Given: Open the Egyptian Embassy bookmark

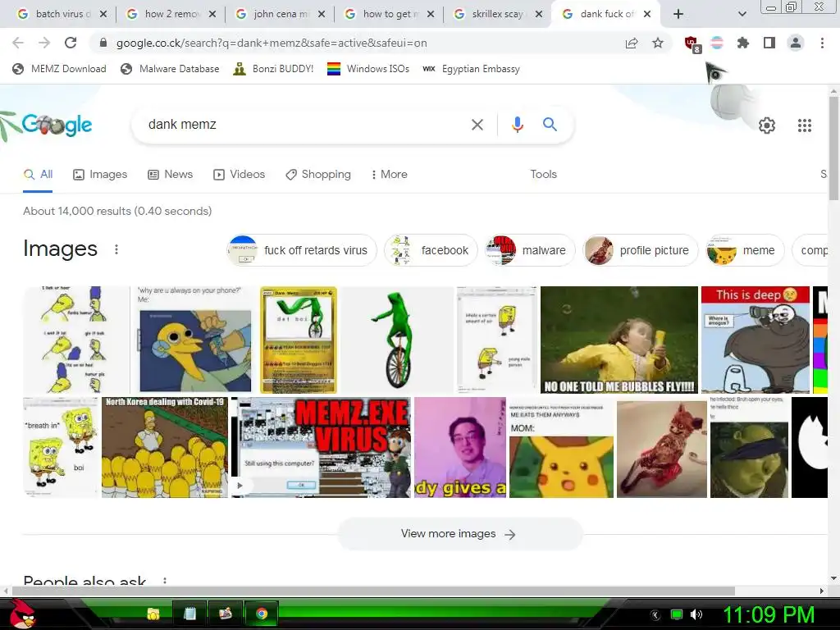Looking at the screenshot, I should [x=472, y=69].
